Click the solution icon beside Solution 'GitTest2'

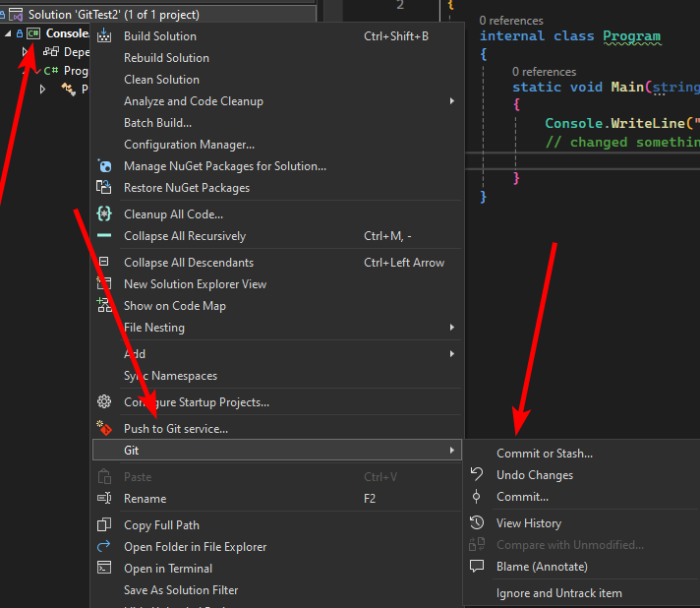click(16, 15)
